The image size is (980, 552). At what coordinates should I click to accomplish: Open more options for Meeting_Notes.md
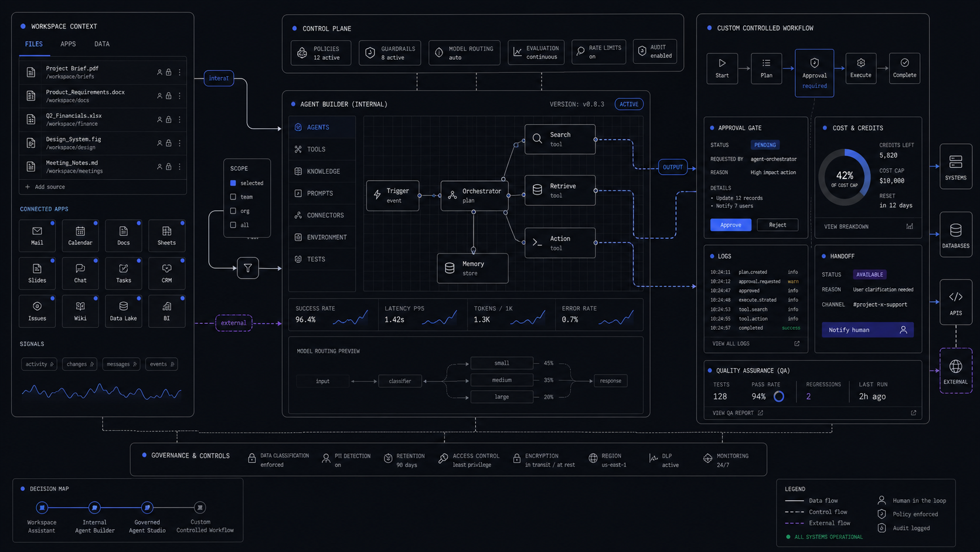[179, 167]
